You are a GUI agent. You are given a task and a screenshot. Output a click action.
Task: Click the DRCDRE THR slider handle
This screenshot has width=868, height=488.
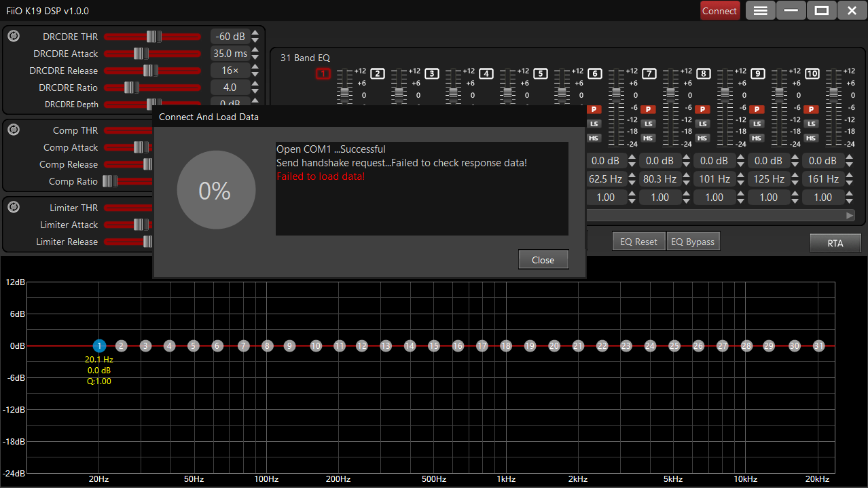pos(154,37)
